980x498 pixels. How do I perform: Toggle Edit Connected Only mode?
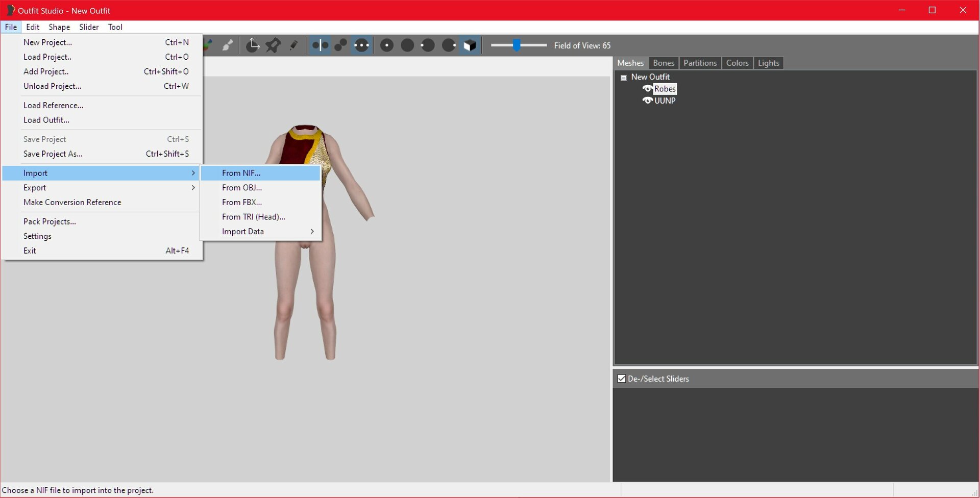341,45
